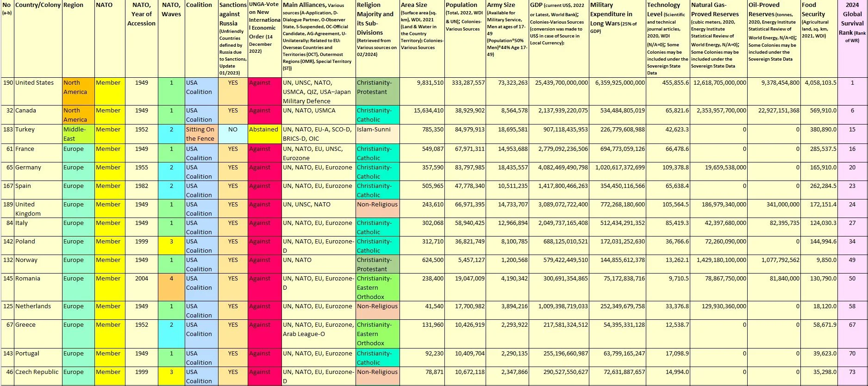Select the Oil-Proved Reserves header

click(774, 39)
